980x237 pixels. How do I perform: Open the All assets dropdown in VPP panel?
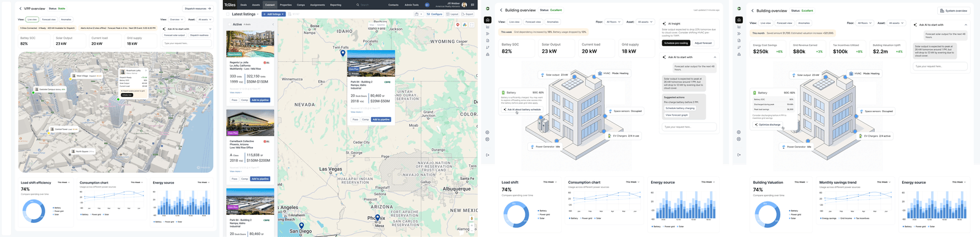(205, 19)
